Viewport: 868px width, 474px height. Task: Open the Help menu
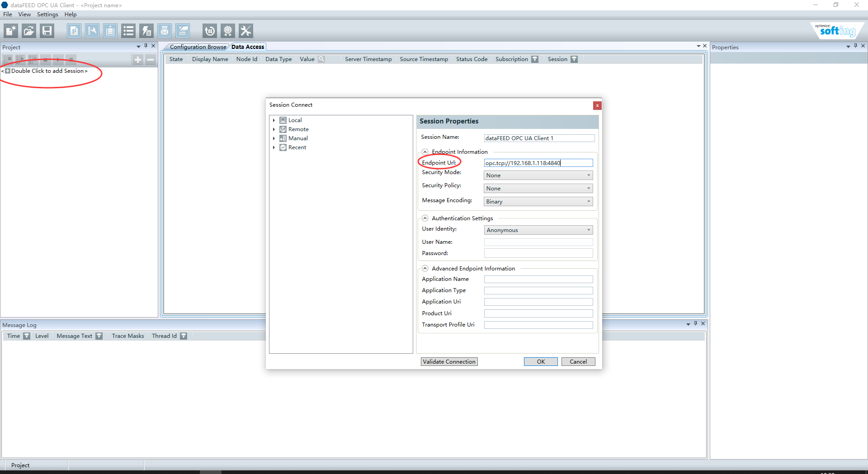click(x=71, y=14)
